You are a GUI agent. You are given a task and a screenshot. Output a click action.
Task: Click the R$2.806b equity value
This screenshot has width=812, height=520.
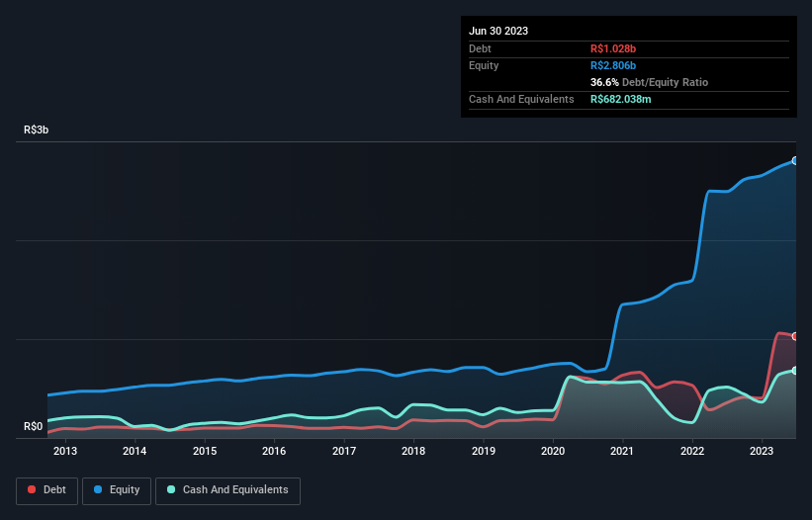613,65
